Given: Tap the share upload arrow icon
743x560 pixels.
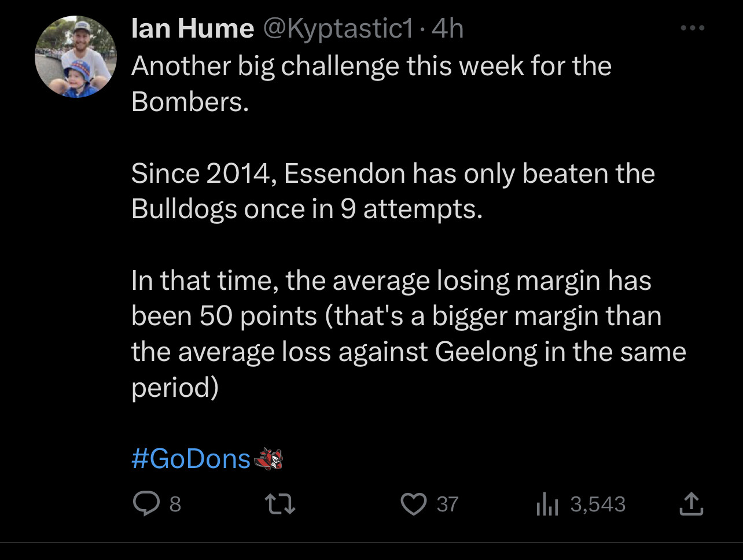Looking at the screenshot, I should (690, 504).
